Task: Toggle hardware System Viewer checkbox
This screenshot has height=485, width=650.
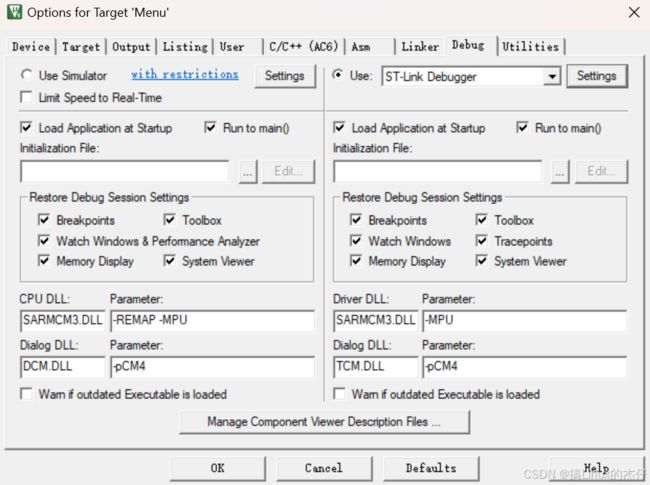Action: click(x=481, y=261)
